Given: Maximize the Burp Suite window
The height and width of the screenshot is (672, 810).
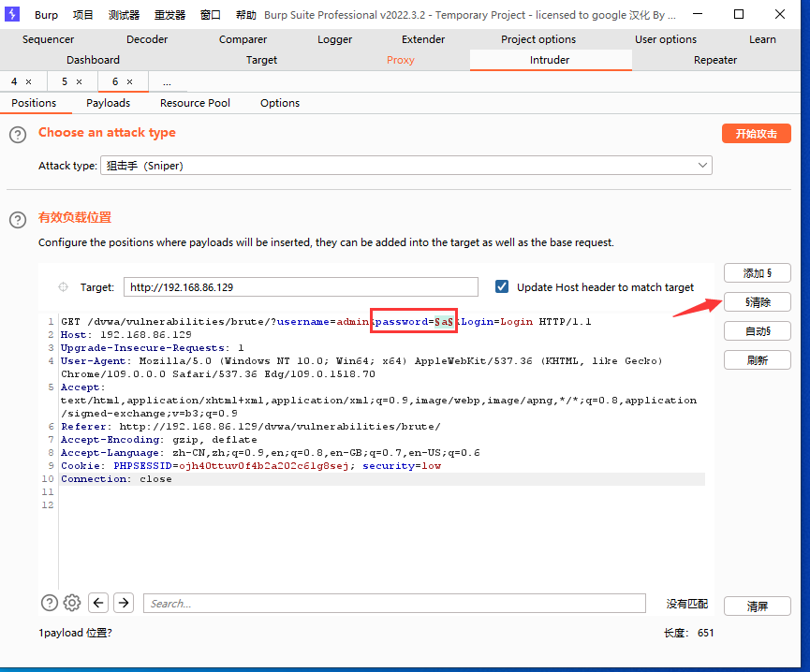Looking at the screenshot, I should [739, 14].
